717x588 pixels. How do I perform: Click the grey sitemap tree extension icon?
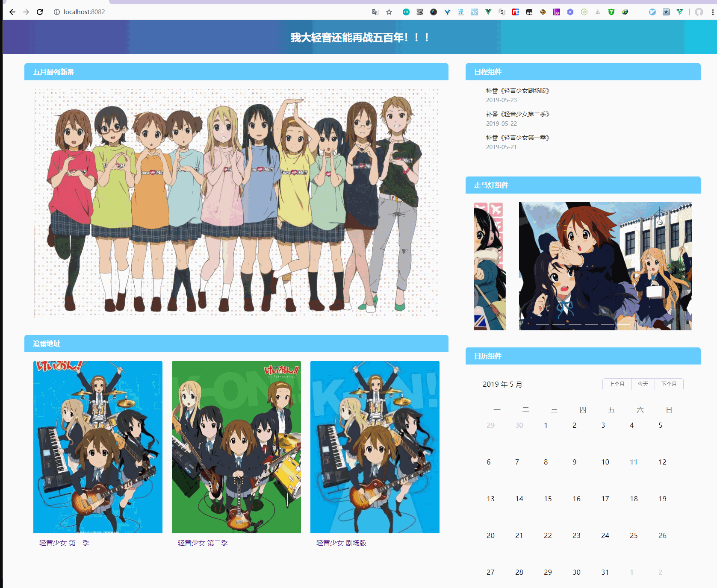pos(598,12)
